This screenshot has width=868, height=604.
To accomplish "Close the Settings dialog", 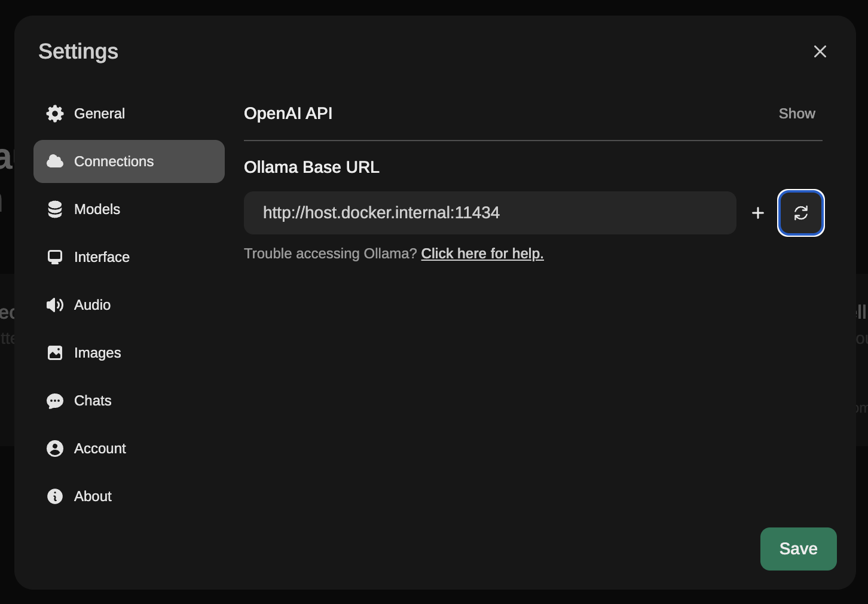I will [820, 51].
